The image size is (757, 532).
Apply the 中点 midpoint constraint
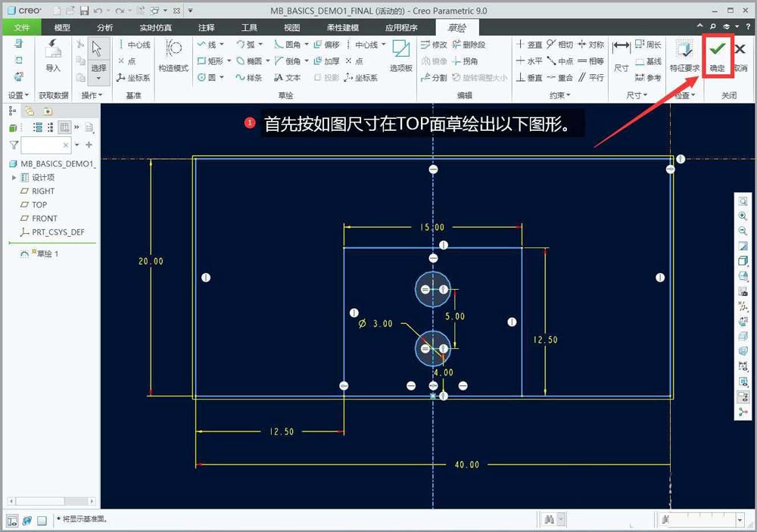(560, 61)
